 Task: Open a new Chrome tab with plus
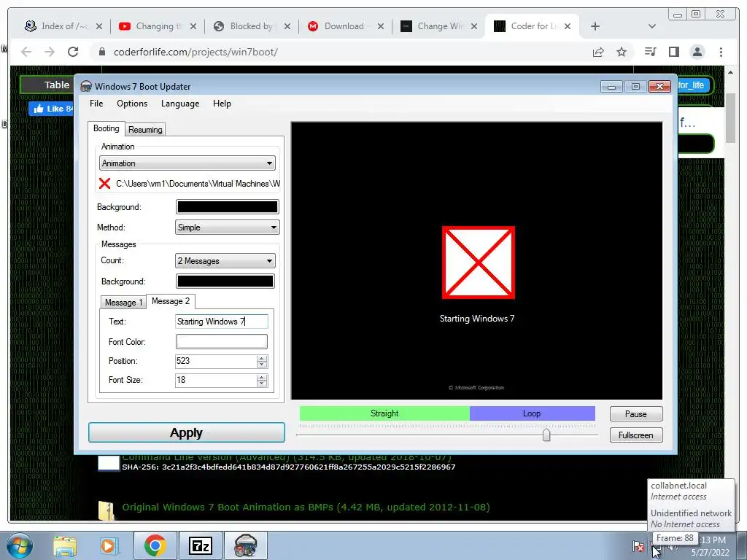click(595, 26)
